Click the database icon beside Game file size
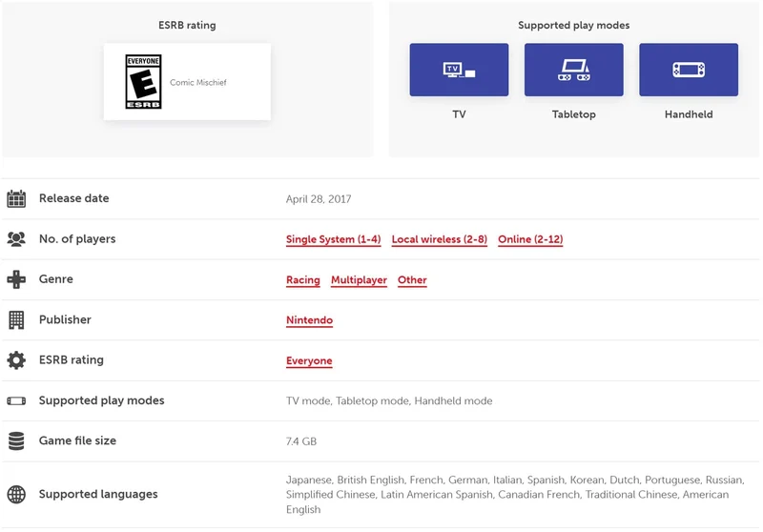 16,440
